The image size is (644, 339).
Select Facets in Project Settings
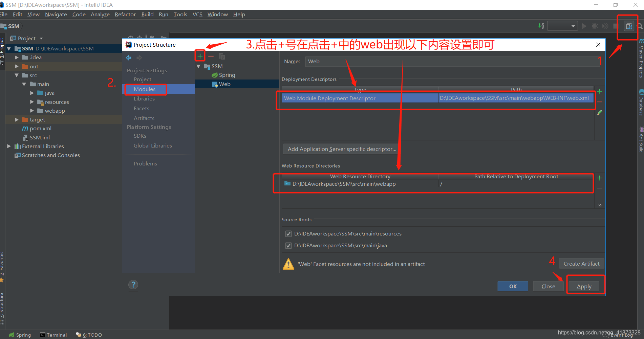tap(141, 109)
